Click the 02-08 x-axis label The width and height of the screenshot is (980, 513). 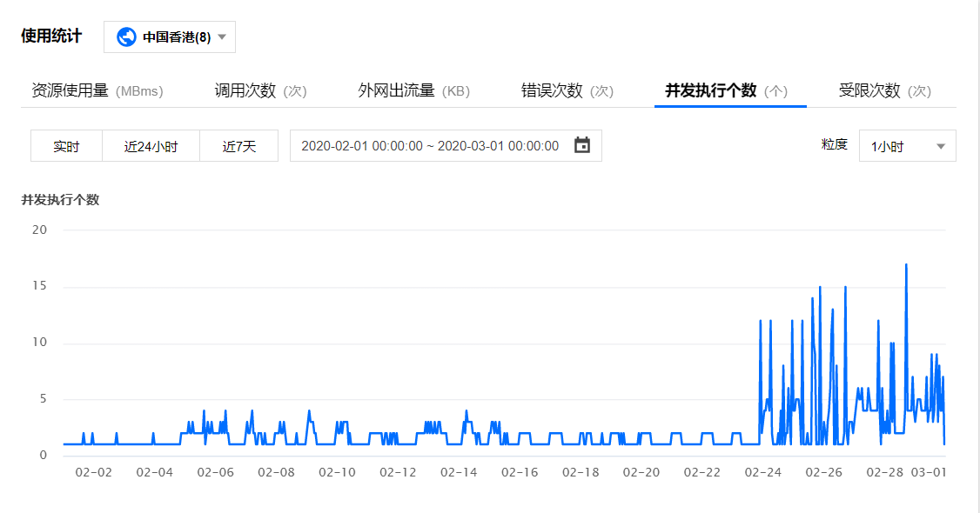click(276, 472)
